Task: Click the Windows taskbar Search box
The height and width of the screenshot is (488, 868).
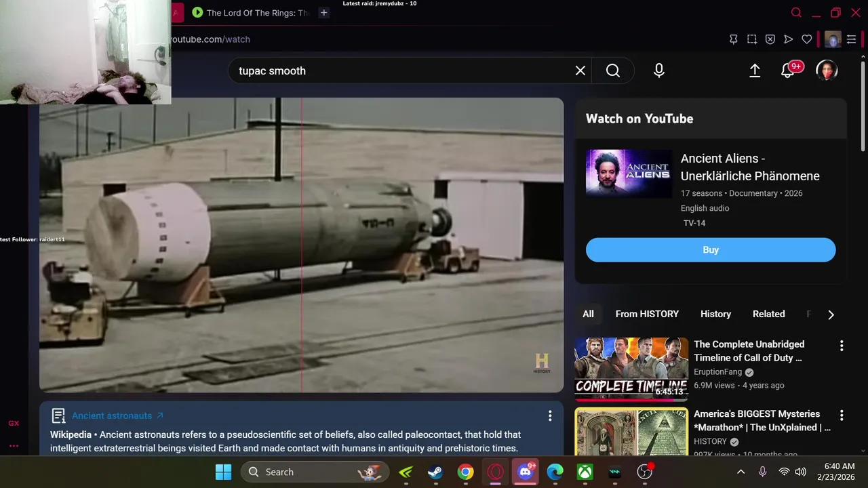Action: coord(315,472)
